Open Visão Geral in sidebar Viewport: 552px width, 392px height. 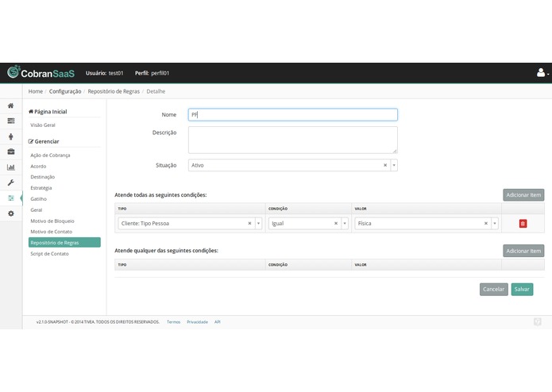43,125
